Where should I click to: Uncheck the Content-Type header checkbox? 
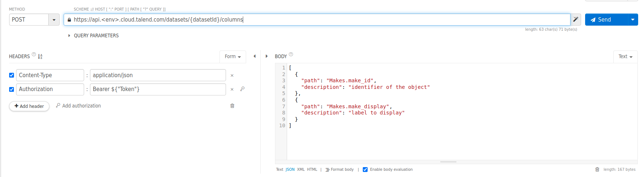click(12, 75)
